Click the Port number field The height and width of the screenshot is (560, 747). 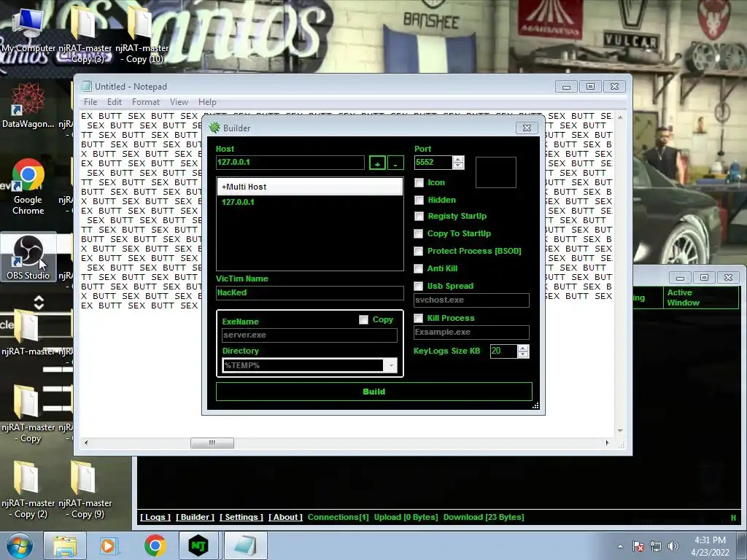433,163
